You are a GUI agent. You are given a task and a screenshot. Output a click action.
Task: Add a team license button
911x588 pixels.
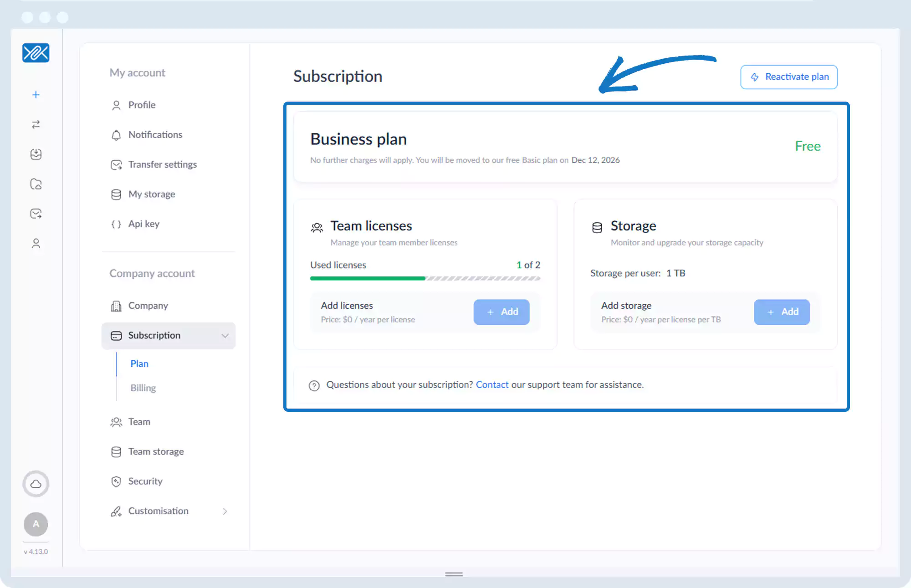(x=502, y=312)
